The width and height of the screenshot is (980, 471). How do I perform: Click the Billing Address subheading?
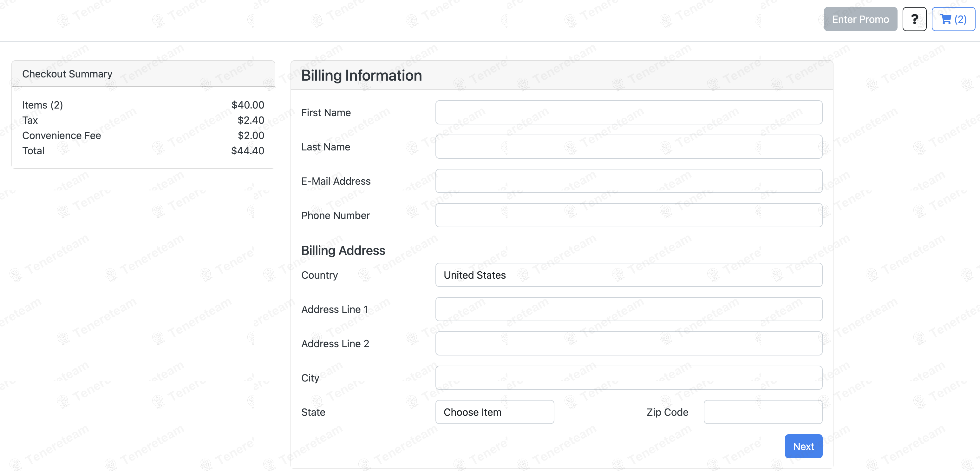pos(343,250)
